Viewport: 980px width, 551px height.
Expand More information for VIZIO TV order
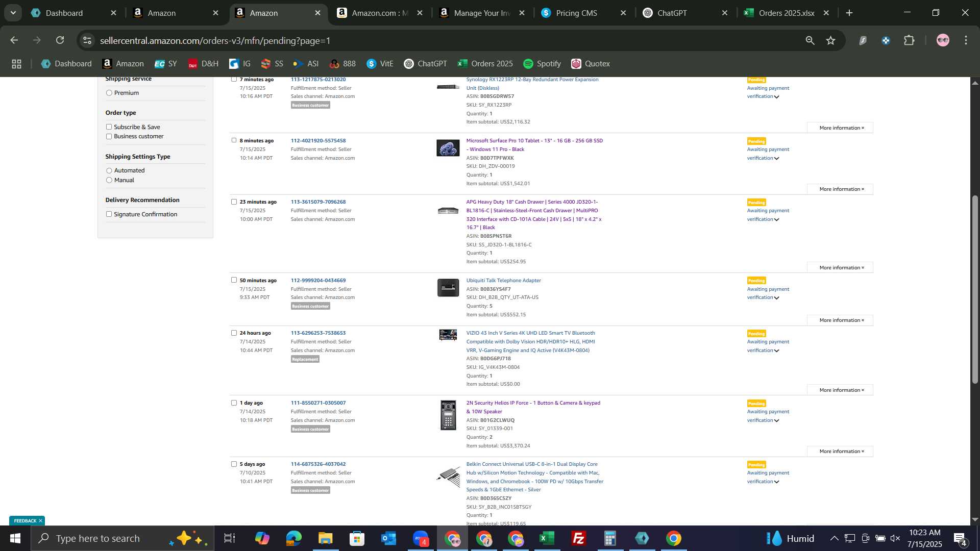click(x=840, y=390)
